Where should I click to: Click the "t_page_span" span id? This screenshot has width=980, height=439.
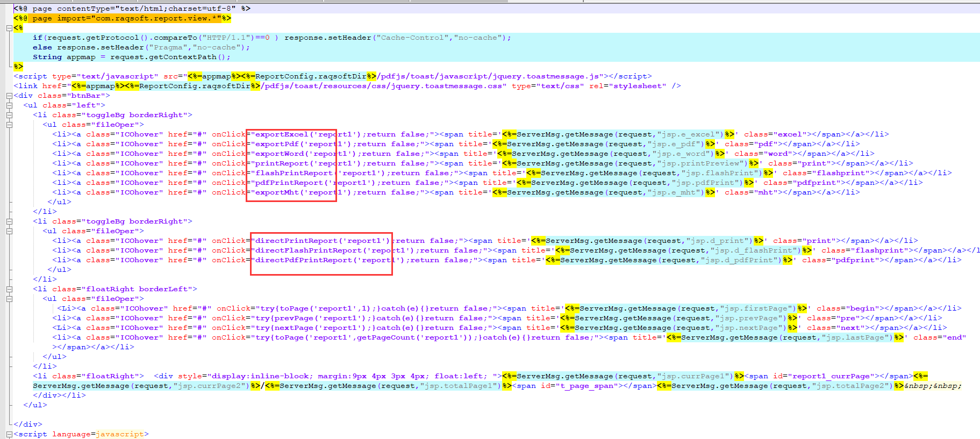pyautogui.click(x=584, y=386)
